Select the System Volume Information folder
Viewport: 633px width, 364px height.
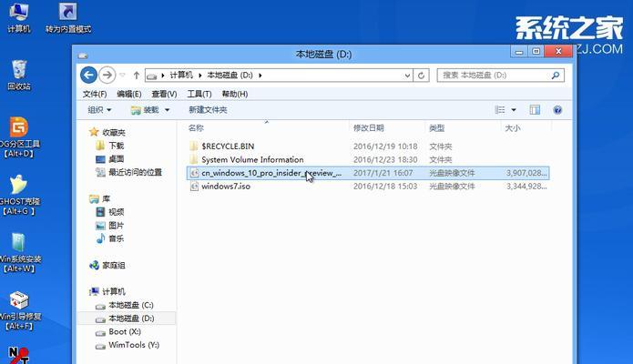pos(252,159)
